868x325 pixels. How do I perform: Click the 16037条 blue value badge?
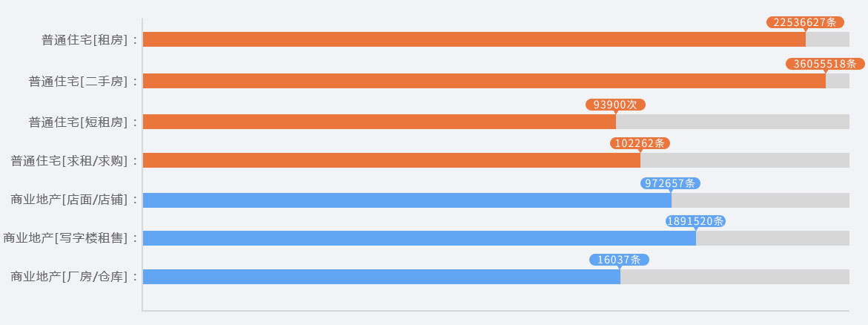[x=619, y=260]
